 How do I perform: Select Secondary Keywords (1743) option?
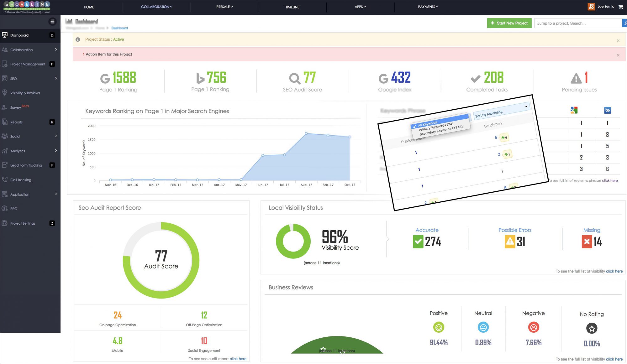[x=441, y=131]
